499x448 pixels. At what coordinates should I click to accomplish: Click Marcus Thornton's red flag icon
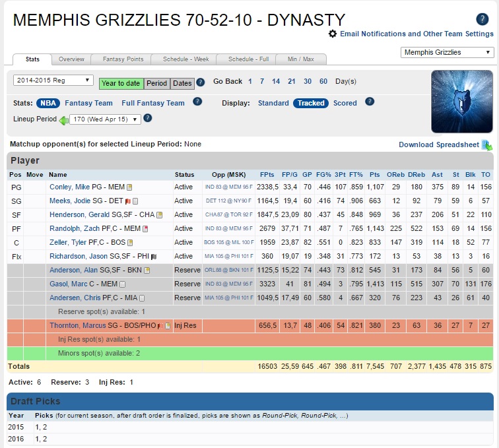tap(160, 326)
